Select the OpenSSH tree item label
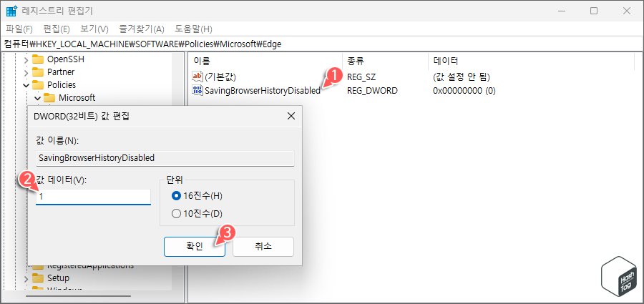This screenshot has height=304, width=644. (x=66, y=59)
